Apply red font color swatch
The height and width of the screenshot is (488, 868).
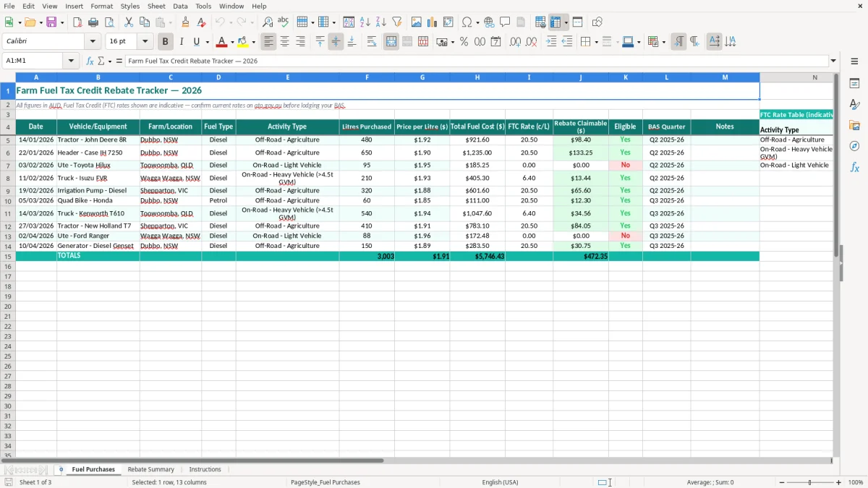tap(222, 42)
